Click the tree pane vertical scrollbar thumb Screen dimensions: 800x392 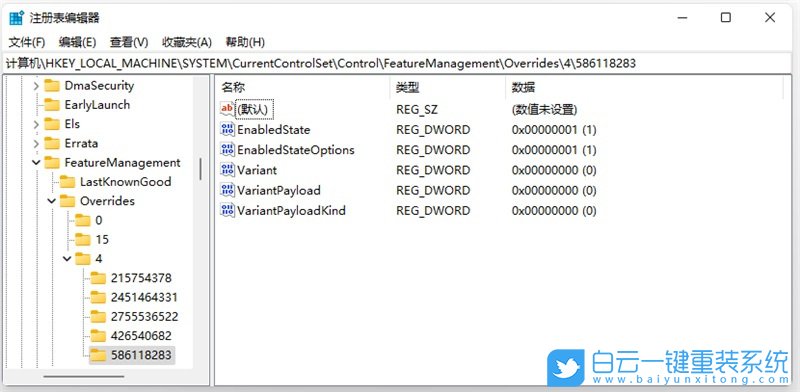click(201, 169)
